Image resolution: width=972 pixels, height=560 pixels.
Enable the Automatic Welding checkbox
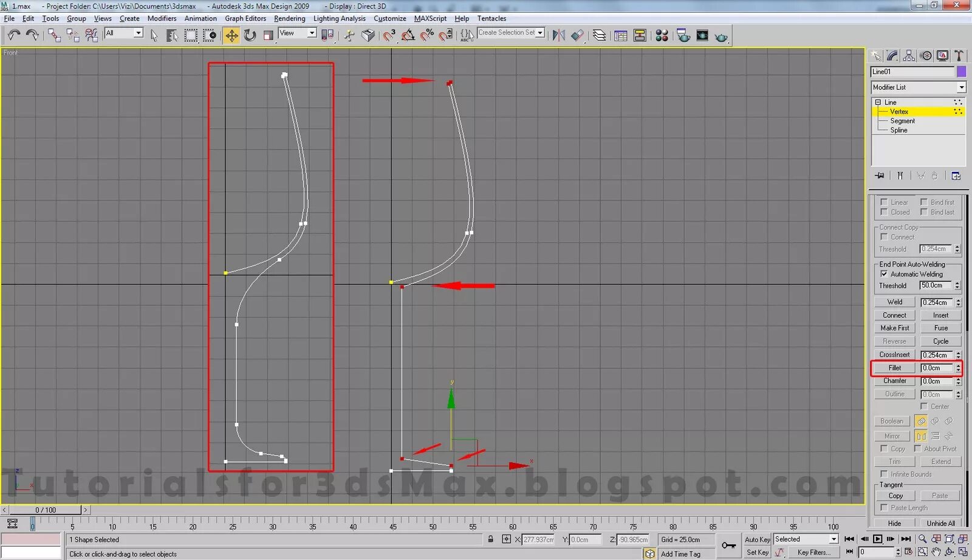click(x=885, y=274)
